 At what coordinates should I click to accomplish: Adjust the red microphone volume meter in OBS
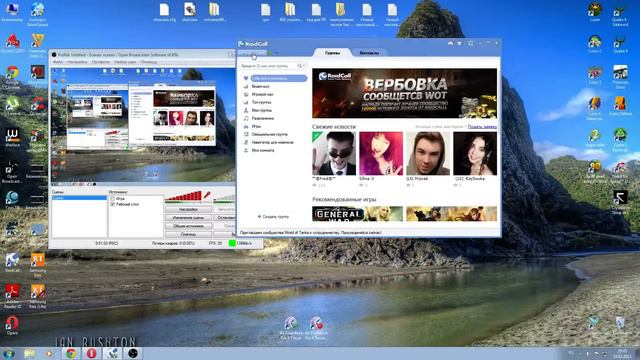(x=183, y=196)
